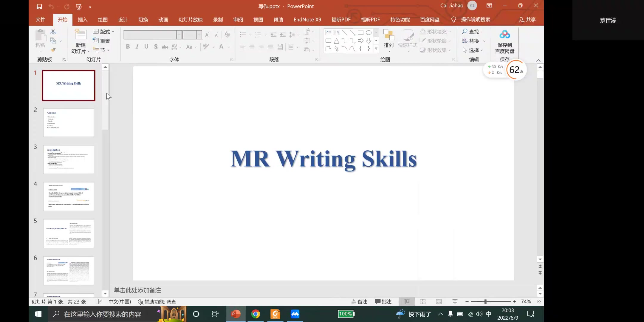Click the 粘贴 paste clipboard icon
The width and height of the screenshot is (644, 322).
(41, 35)
